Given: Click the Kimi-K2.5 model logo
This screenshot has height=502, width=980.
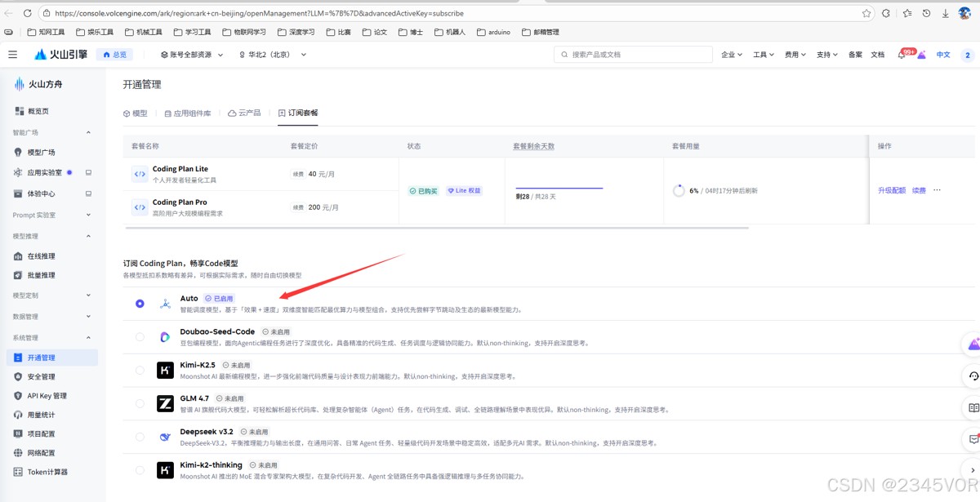Looking at the screenshot, I should click(x=165, y=371).
